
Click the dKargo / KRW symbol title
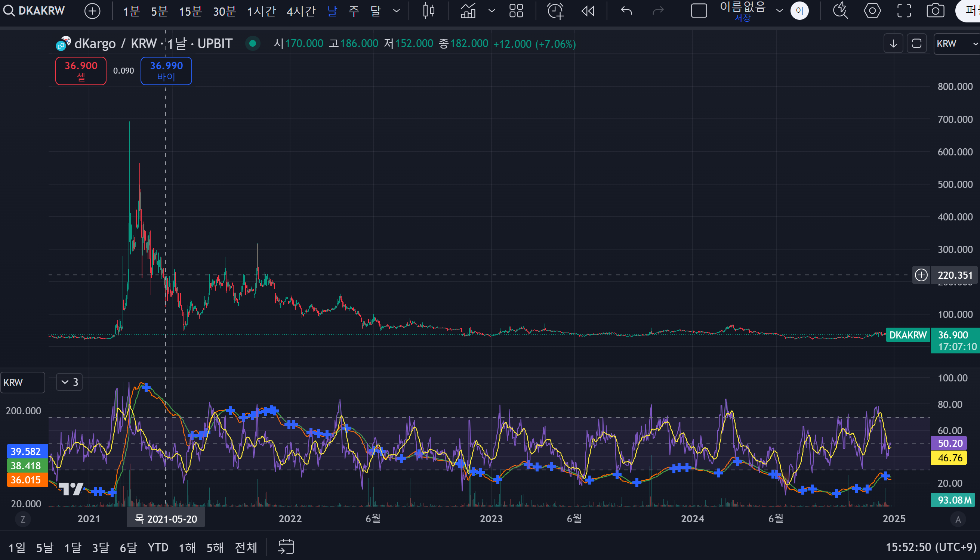115,43
